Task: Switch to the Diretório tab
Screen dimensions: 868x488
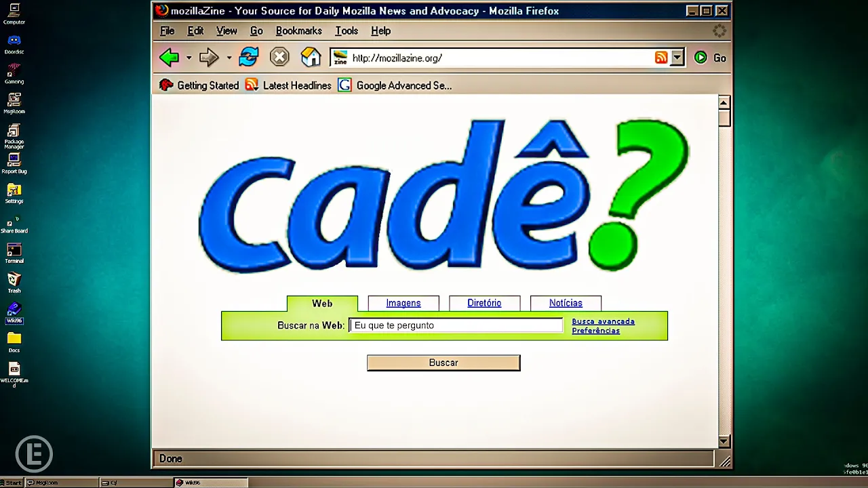Action: tap(484, 303)
